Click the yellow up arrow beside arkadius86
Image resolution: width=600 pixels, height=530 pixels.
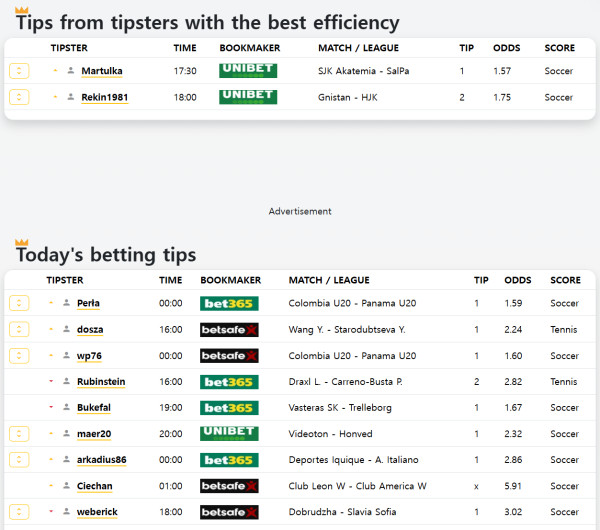[x=51, y=460]
